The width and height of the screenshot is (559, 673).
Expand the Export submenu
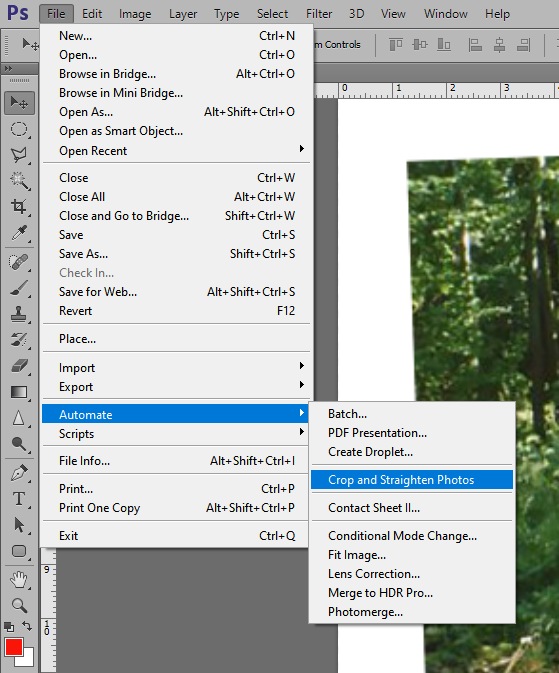click(176, 386)
